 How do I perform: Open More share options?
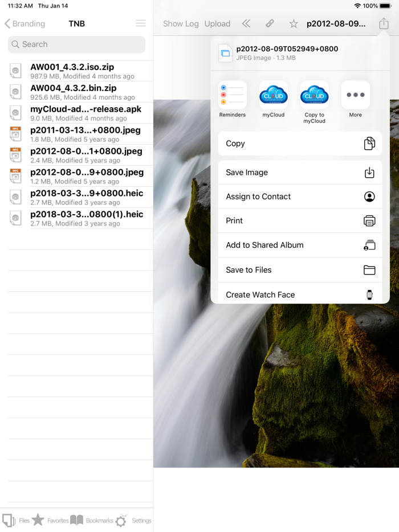(x=356, y=95)
